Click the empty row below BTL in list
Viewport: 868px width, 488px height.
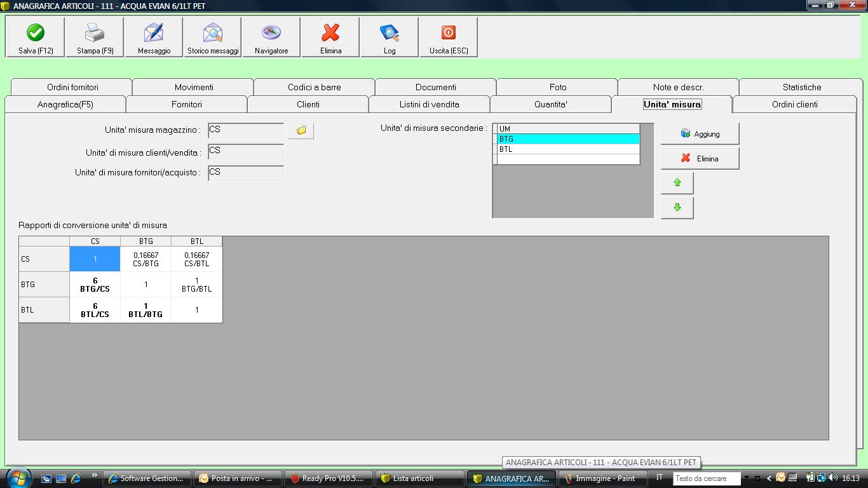[568, 159]
